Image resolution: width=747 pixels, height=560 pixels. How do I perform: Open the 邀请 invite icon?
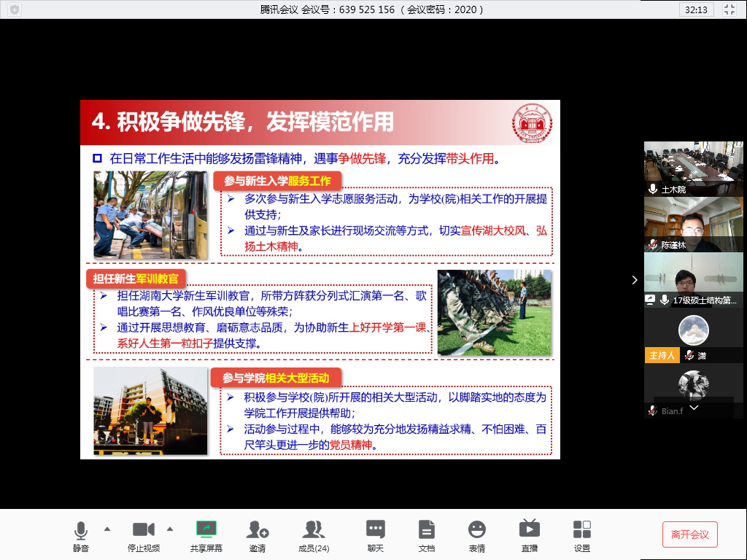(257, 534)
